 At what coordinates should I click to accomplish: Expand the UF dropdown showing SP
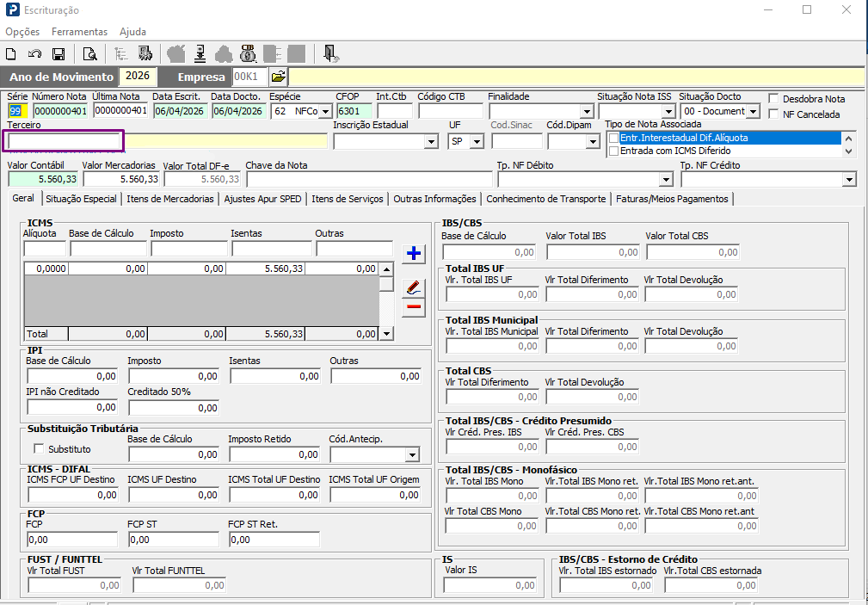[x=477, y=142]
